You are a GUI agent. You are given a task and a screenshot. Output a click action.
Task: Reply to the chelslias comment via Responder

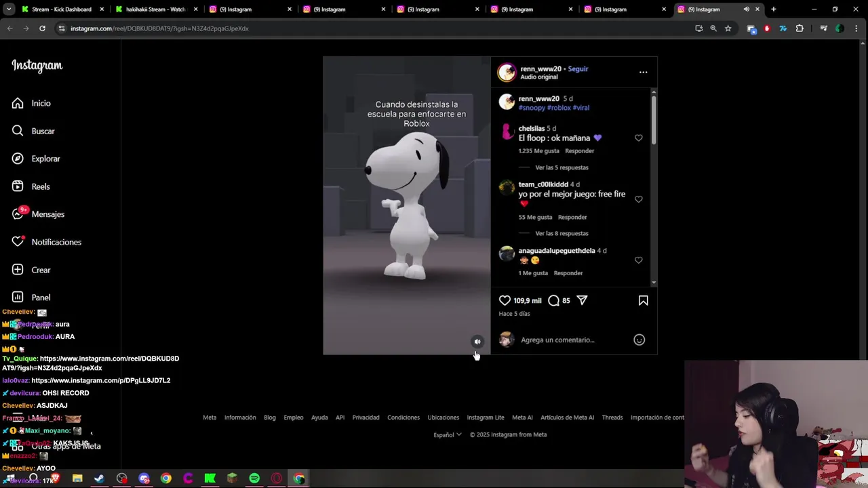[579, 151]
